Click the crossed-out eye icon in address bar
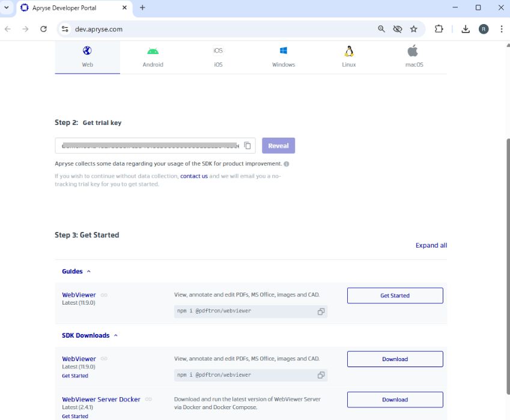This screenshot has width=510, height=420. (398, 29)
